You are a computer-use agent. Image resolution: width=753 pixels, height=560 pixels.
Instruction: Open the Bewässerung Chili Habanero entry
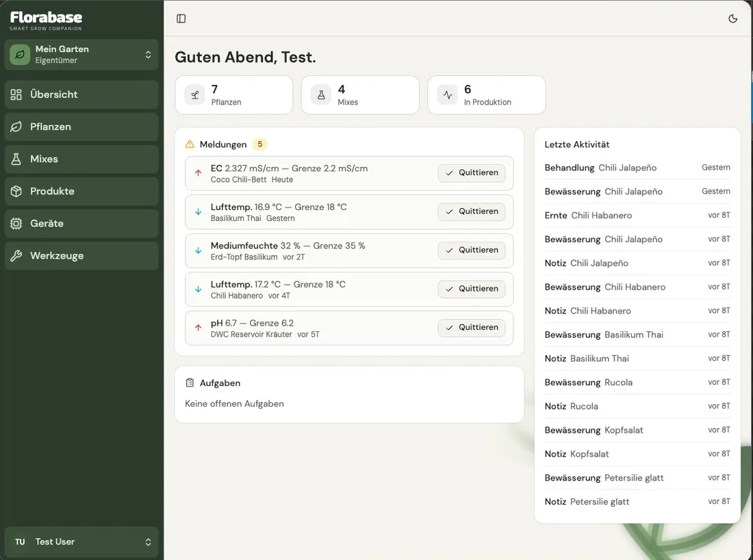pyautogui.click(x=637, y=288)
